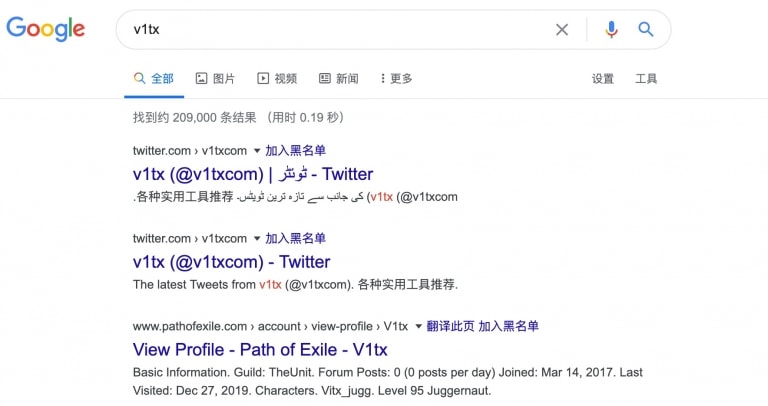768x406 pixels.
Task: Click 翻译此页 translate this page link
Action: click(x=450, y=326)
